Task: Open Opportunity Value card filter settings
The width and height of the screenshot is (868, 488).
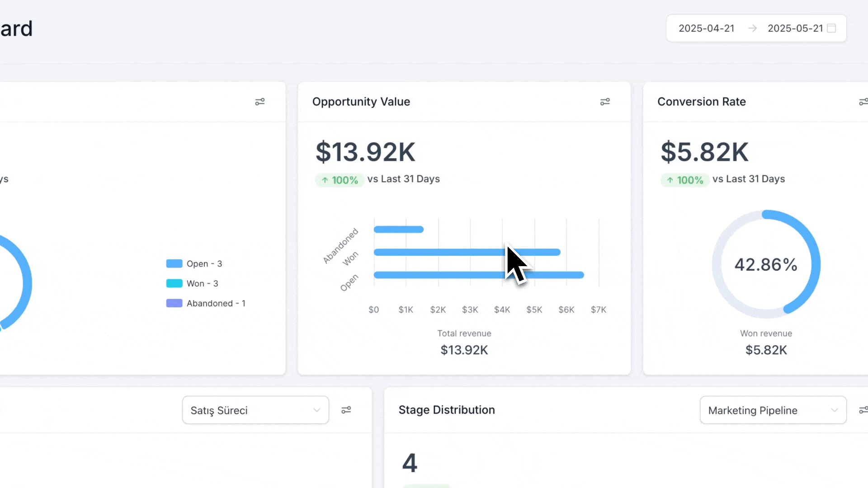Action: point(605,102)
